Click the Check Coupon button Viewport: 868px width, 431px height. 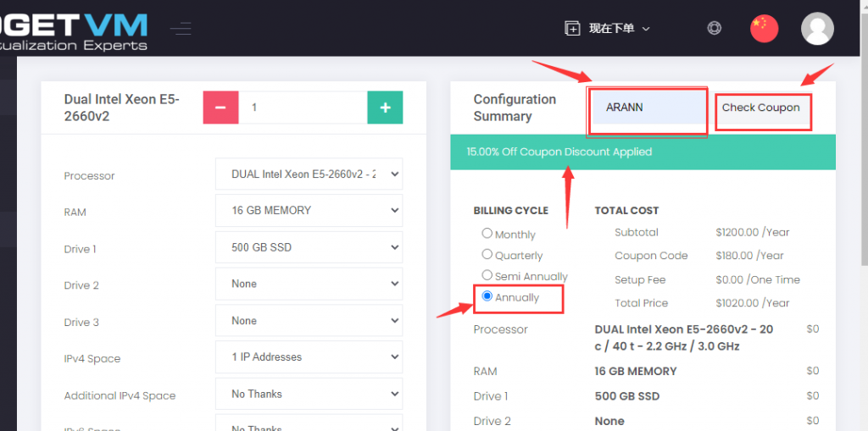tap(761, 108)
